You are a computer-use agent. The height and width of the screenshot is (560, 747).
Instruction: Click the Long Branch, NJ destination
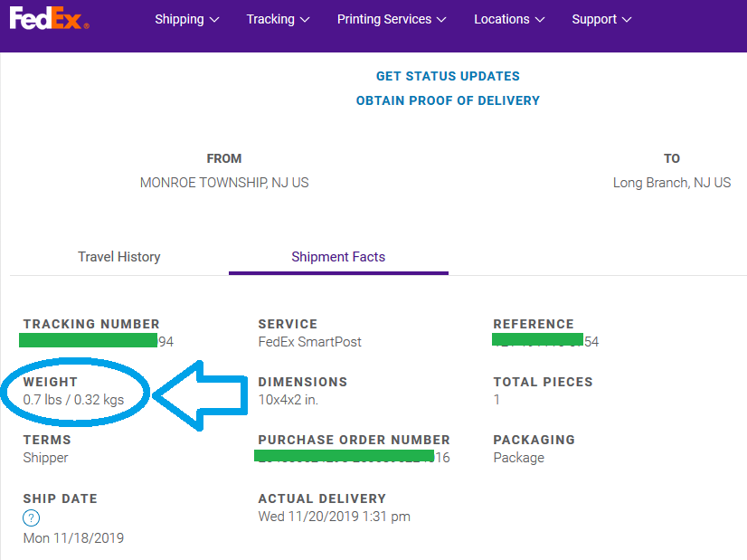tap(671, 183)
